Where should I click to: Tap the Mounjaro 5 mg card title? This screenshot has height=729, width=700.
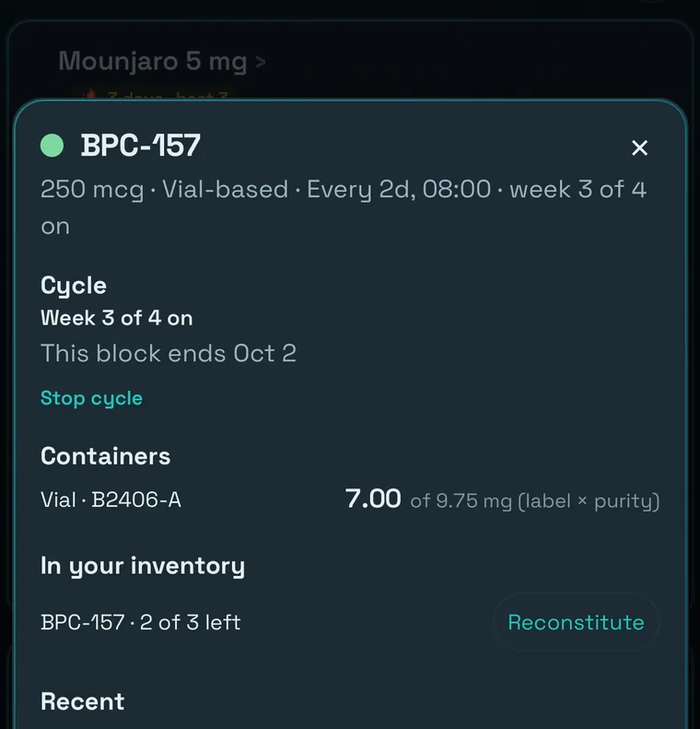[152, 62]
